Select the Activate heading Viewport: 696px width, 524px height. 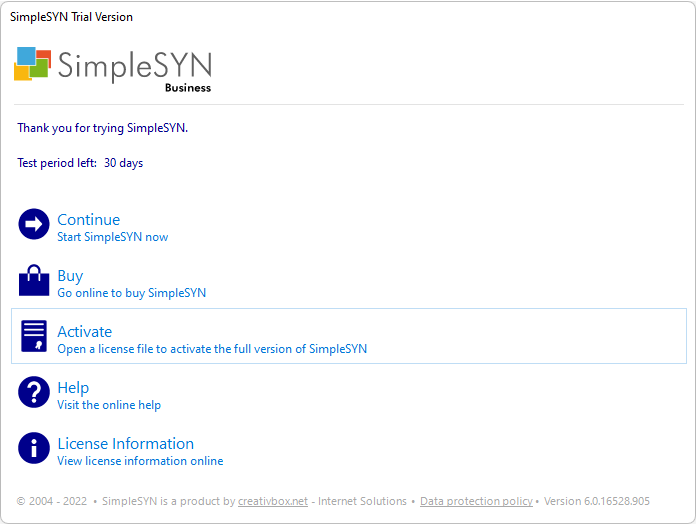coord(84,331)
